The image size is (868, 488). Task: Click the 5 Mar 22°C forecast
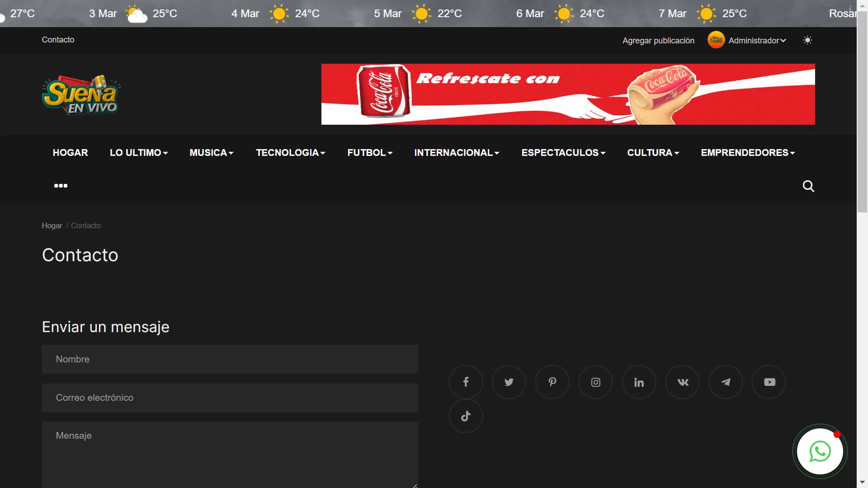point(418,14)
